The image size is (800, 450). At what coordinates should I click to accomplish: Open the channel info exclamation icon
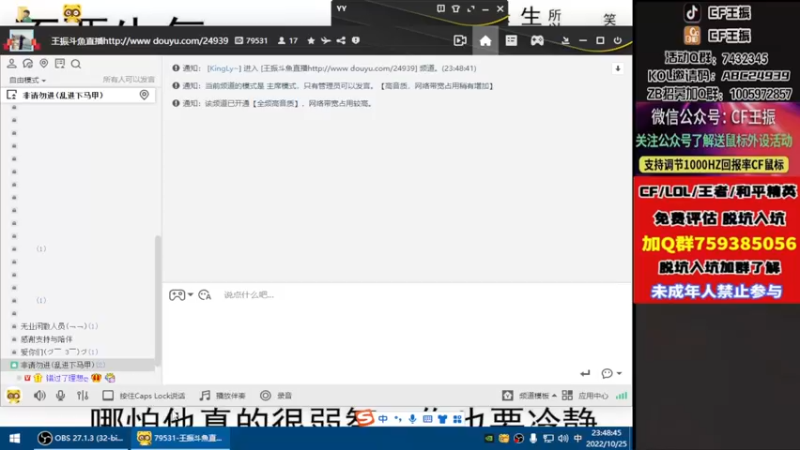356,40
